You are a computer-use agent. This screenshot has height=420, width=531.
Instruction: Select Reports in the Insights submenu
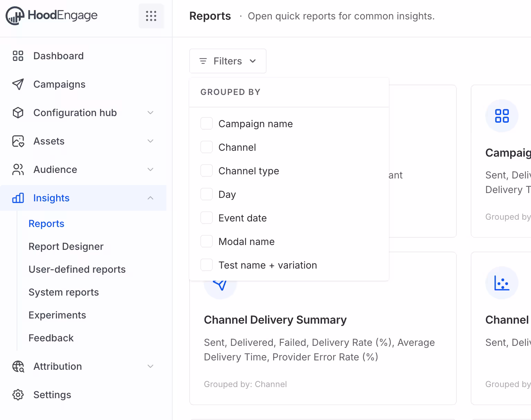tap(46, 224)
